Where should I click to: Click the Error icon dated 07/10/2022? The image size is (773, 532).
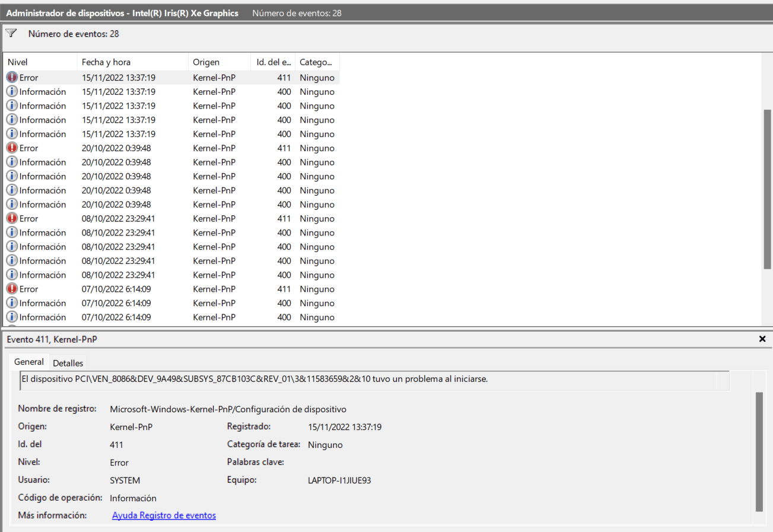click(x=12, y=289)
